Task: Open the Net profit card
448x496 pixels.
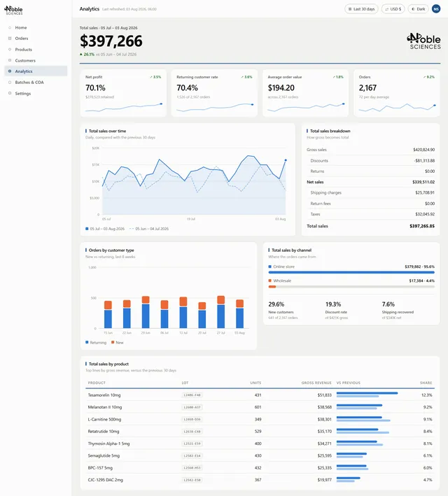Action: coord(123,93)
